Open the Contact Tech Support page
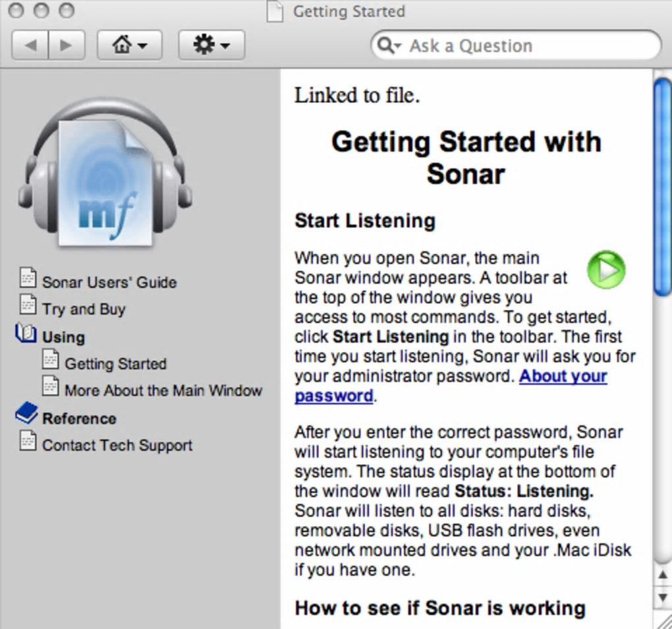This screenshot has height=629, width=672. (117, 445)
